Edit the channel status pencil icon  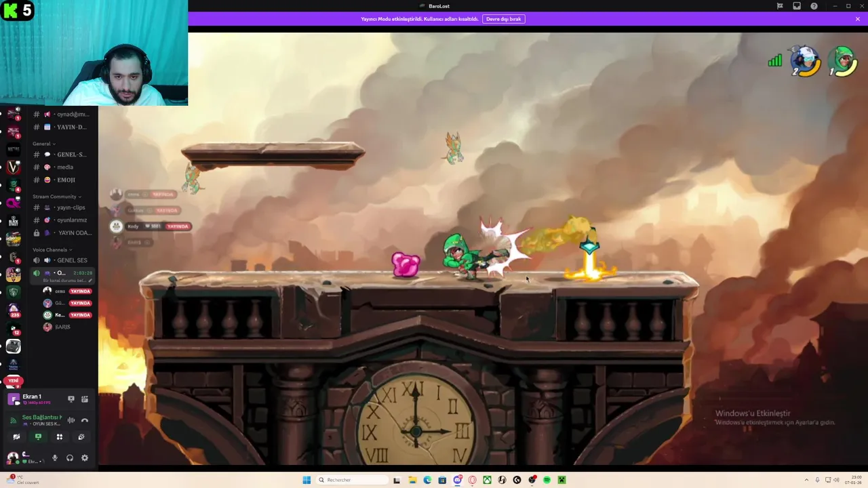coord(90,281)
